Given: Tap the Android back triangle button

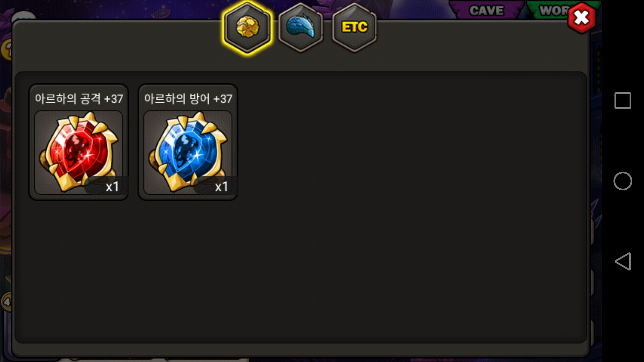Looking at the screenshot, I should (623, 261).
